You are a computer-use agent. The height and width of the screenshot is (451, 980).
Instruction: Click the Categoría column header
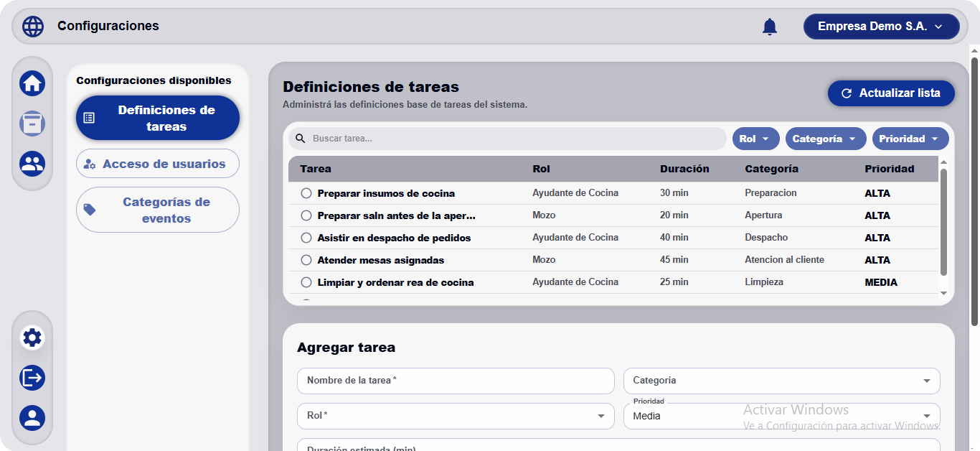771,169
